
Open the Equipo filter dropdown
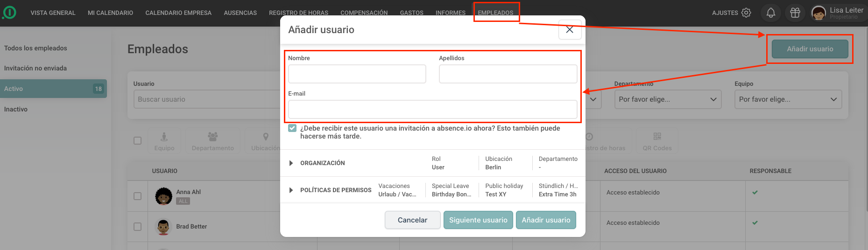tap(788, 99)
